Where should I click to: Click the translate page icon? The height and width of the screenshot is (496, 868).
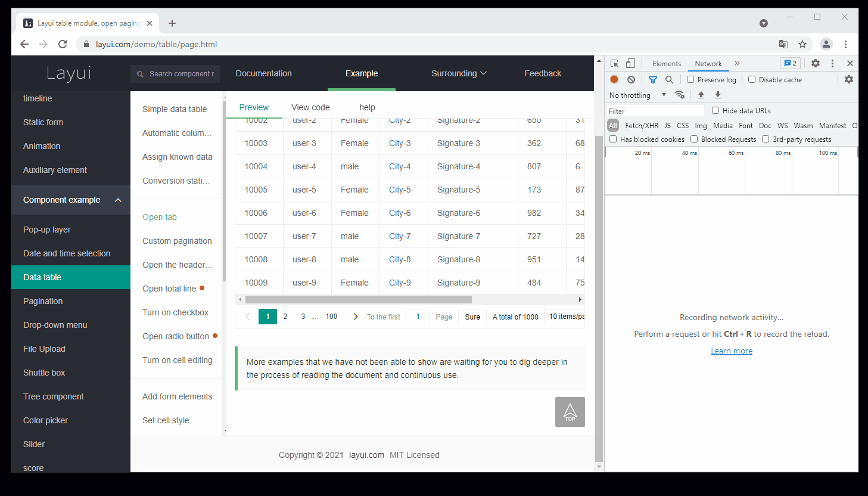click(783, 44)
